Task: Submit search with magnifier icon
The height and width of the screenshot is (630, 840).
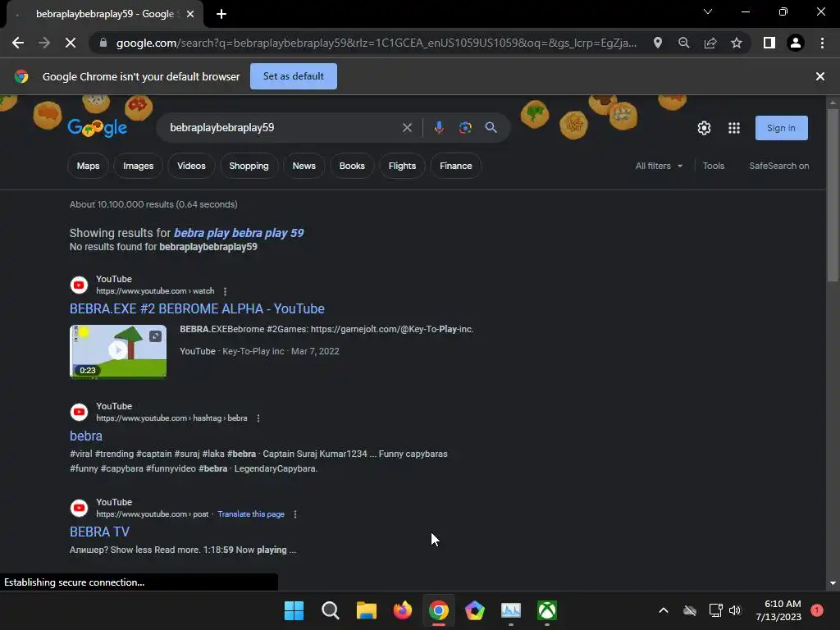Action: pos(491,127)
